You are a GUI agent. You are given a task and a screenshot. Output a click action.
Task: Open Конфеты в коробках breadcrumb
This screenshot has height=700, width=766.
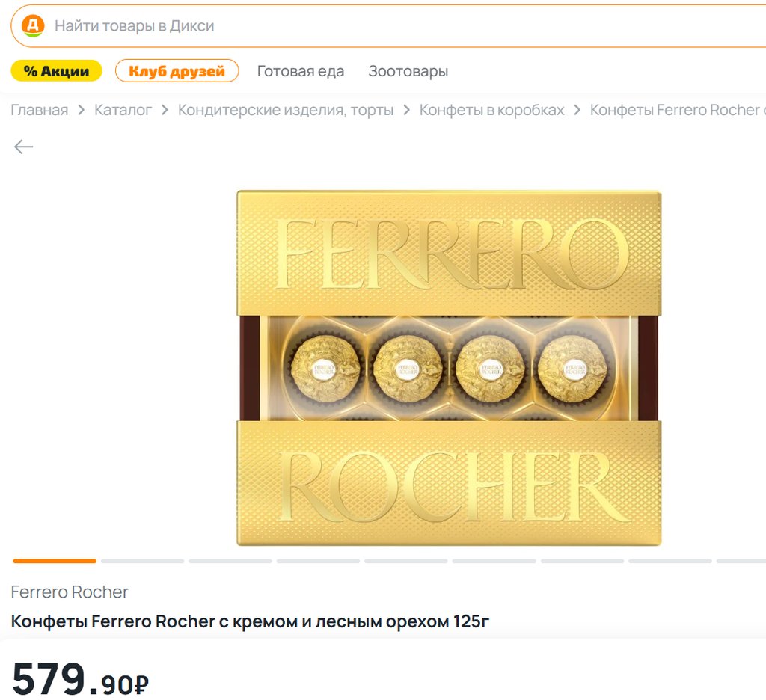point(491,110)
